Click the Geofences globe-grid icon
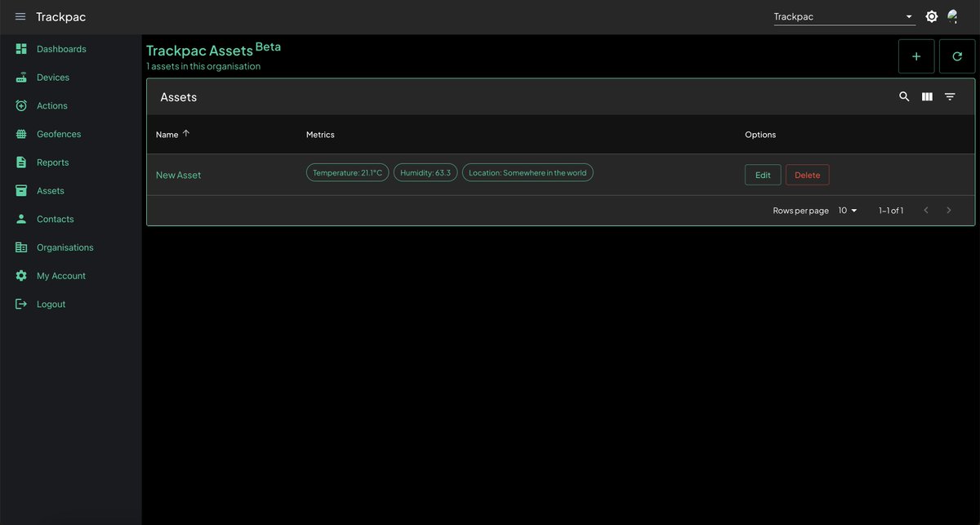Screen dimensions: 980x525 click(x=21, y=134)
